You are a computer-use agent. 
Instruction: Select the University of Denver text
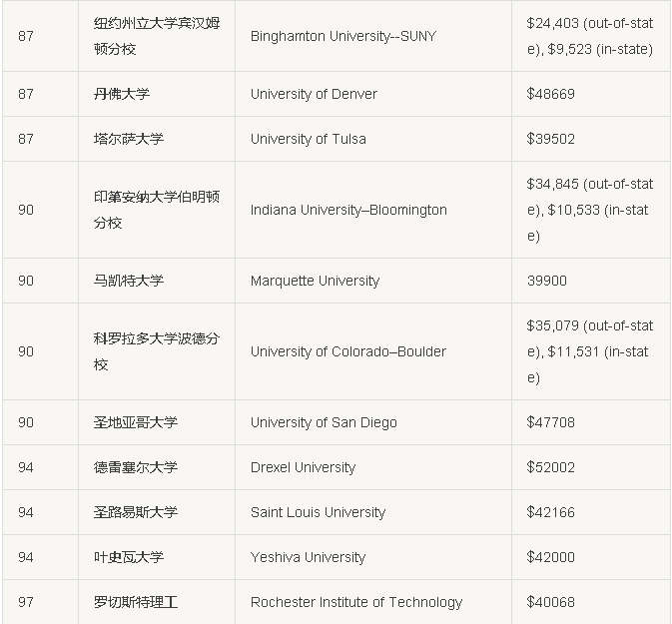314,94
